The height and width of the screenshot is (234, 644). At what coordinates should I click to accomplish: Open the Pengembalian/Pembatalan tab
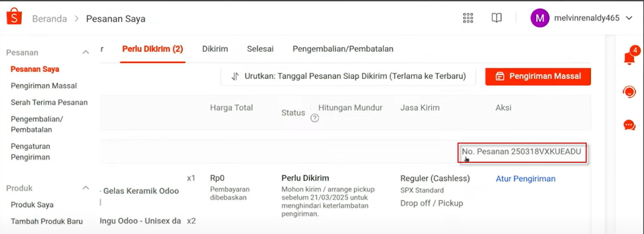343,49
